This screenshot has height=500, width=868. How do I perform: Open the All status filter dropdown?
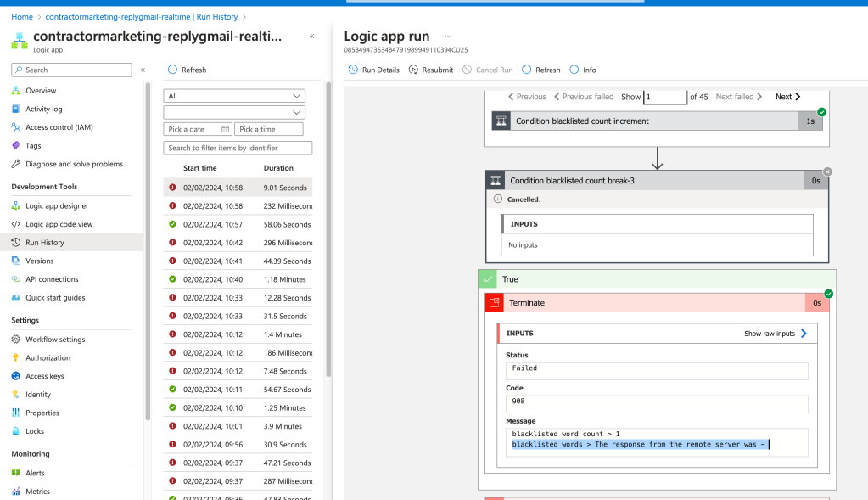pos(234,96)
